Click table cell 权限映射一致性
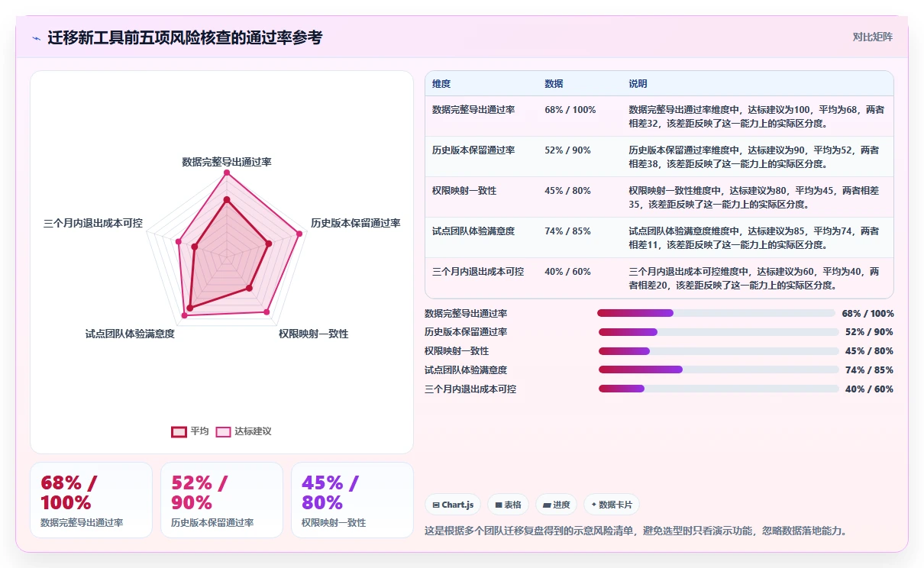 (464, 191)
